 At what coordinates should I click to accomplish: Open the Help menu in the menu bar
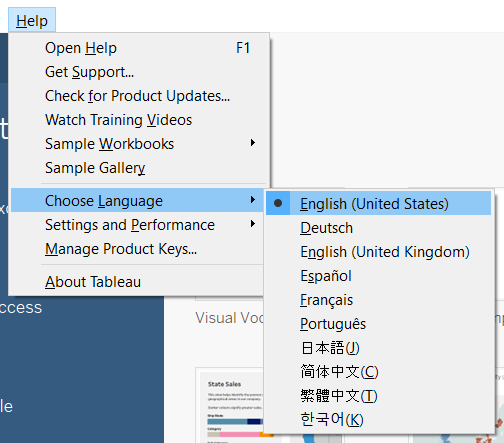coord(32,20)
